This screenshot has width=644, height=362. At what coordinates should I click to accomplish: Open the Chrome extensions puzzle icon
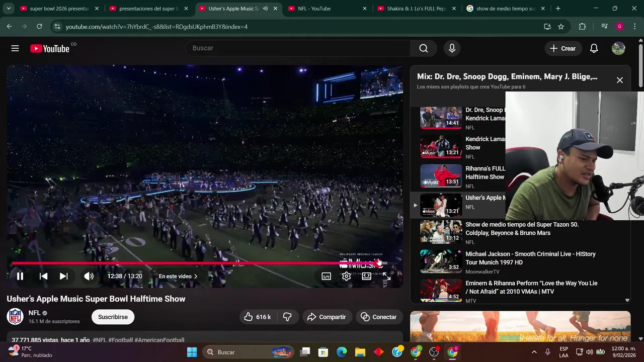tap(582, 27)
